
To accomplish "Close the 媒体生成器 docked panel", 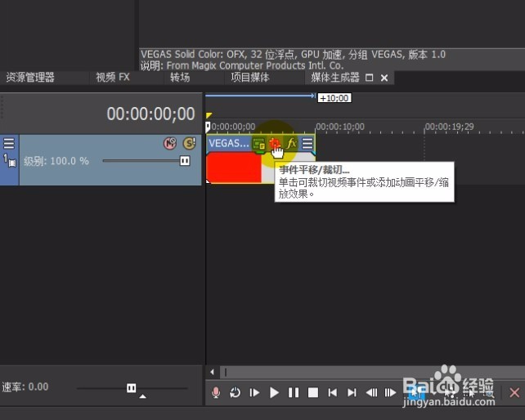I will coord(384,78).
